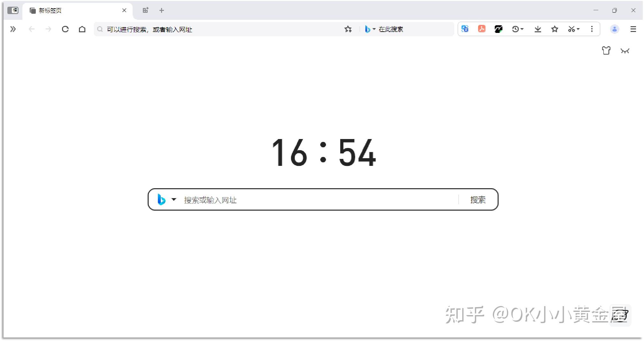
Task: Open a new tab with the plus button
Action: coord(161,10)
